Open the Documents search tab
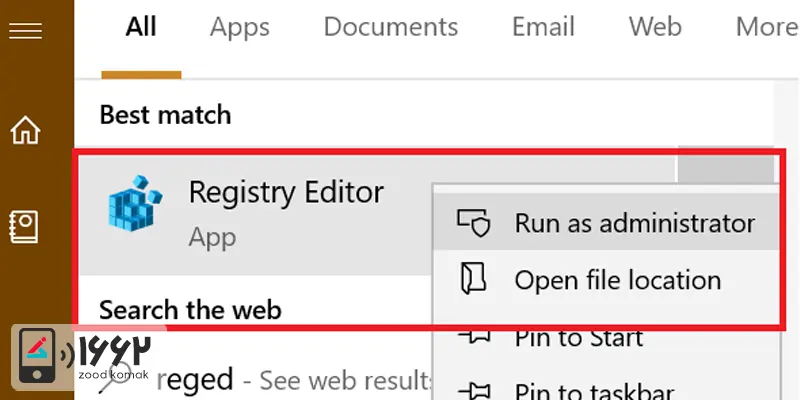This screenshot has width=800, height=400. [391, 27]
